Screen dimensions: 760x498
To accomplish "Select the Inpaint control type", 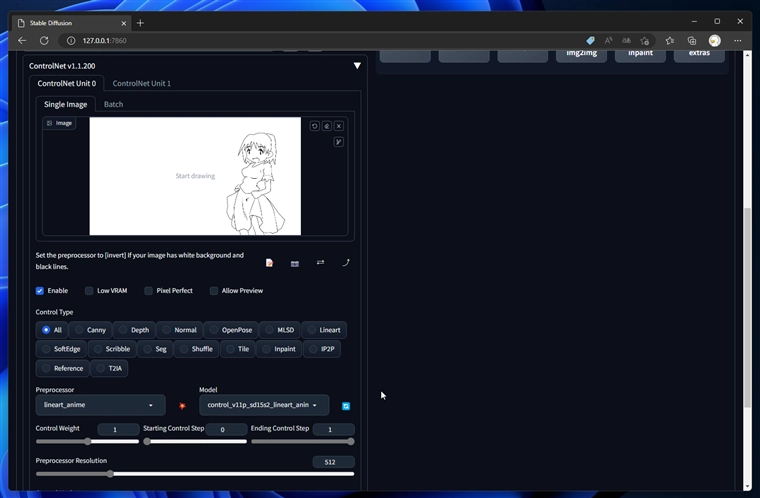I will (279, 349).
